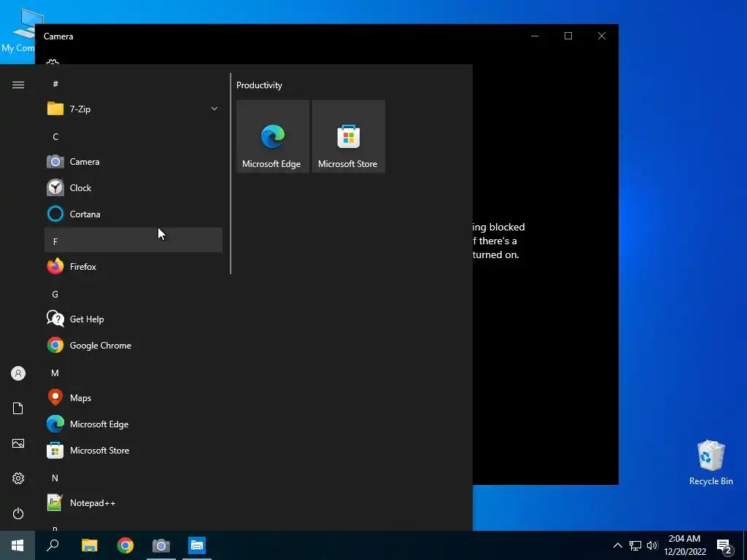
Task: Open the 7-Zip folder in app list
Action: tap(133, 109)
